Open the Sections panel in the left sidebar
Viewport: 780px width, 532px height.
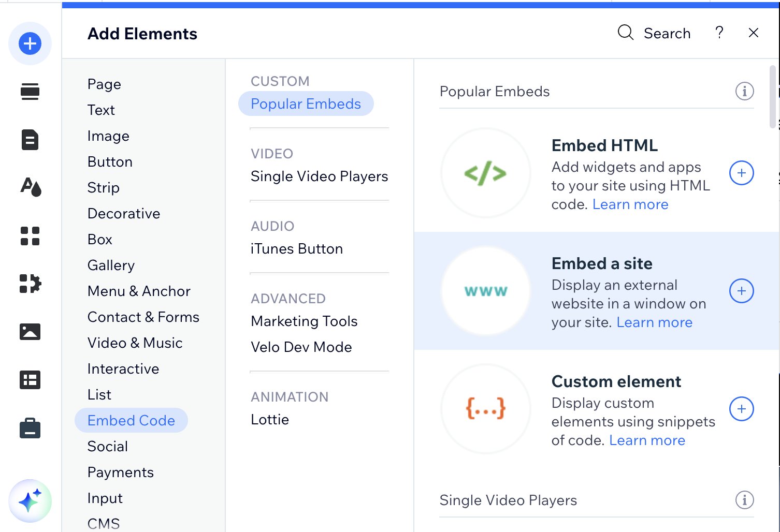pyautogui.click(x=30, y=92)
